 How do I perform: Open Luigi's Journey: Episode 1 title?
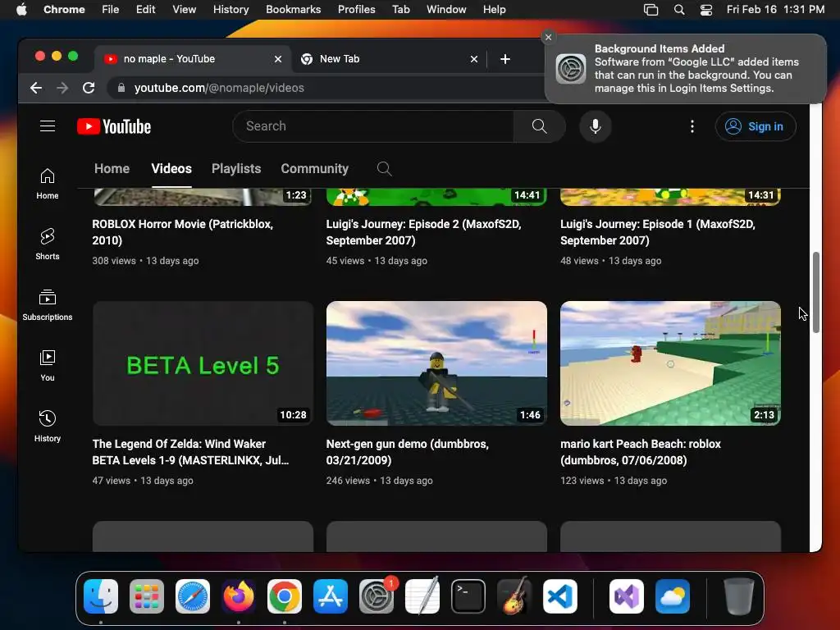tap(658, 232)
